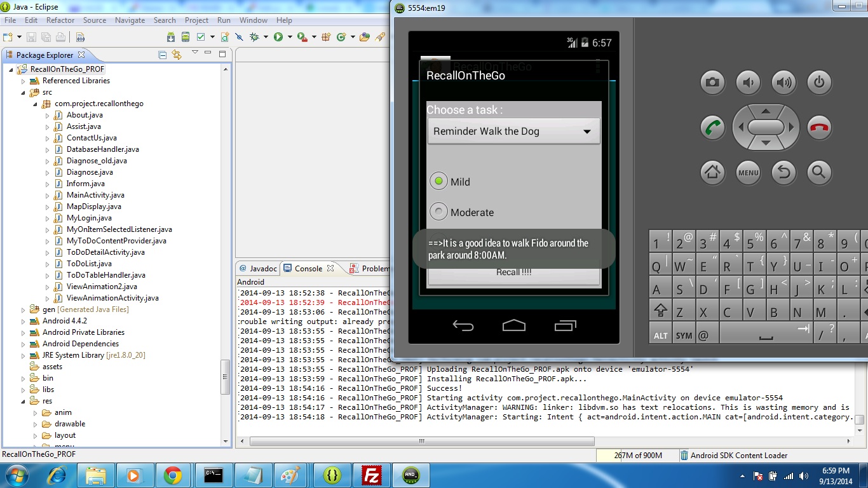868x488 pixels.
Task: Click the Skip All Breakpoints icon
Action: [x=240, y=37]
